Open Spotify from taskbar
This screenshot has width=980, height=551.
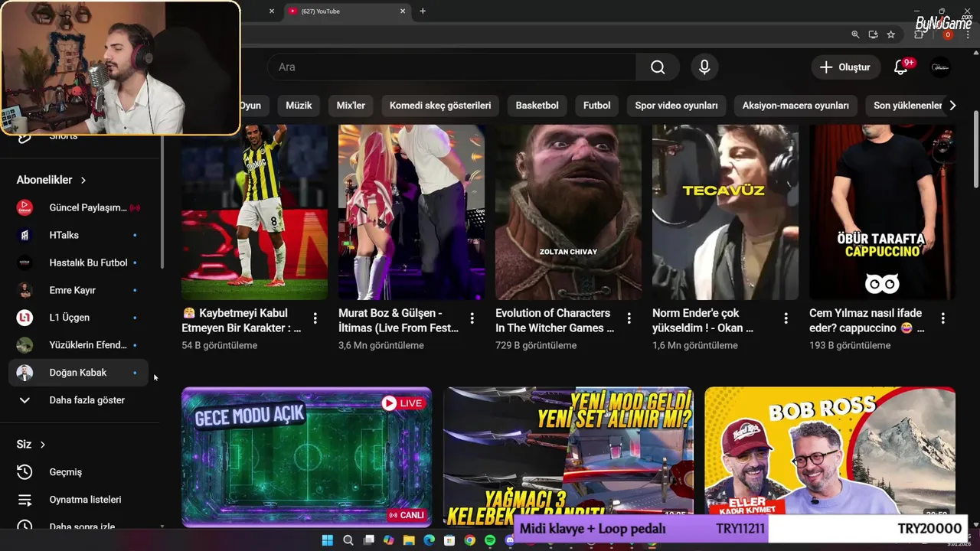tap(490, 540)
